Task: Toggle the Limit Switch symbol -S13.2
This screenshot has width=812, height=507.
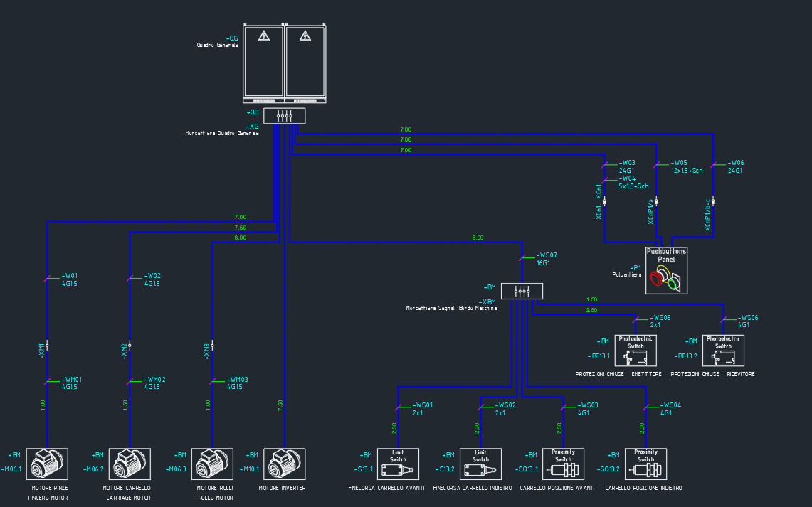Action: click(480, 464)
